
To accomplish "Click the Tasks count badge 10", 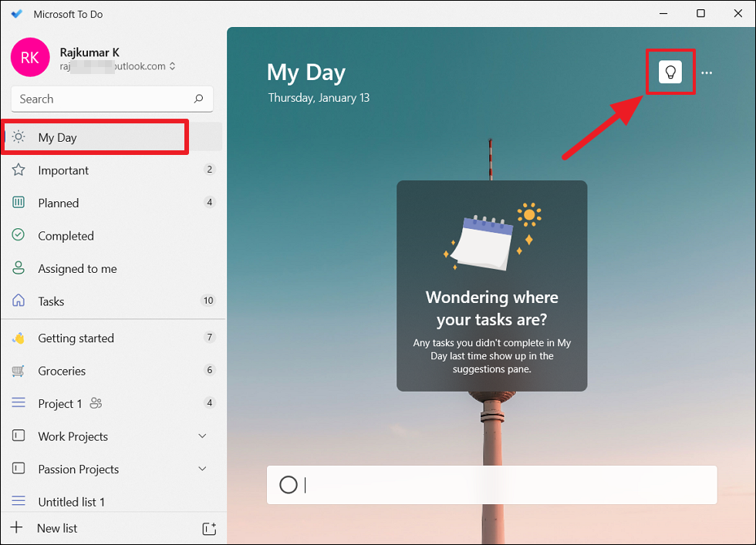I will coord(208,301).
